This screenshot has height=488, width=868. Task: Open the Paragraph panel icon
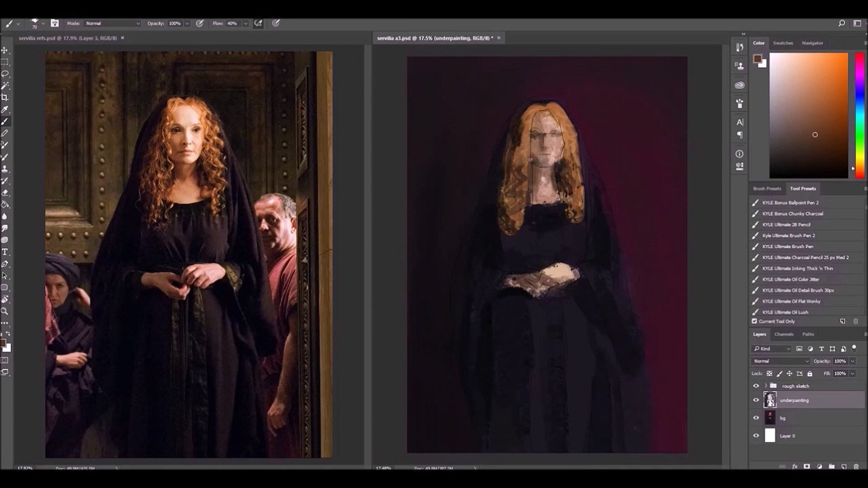(x=739, y=135)
